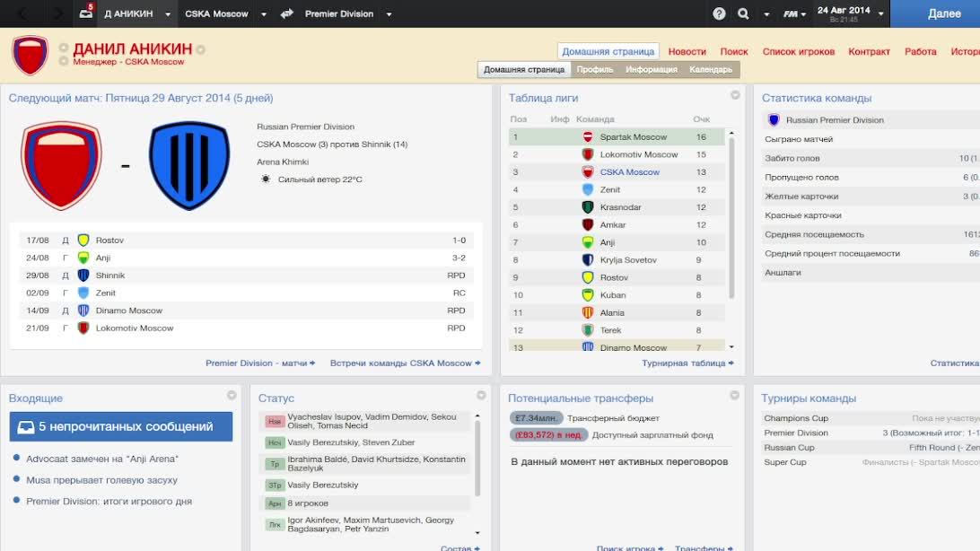Open the Musa прерывает голевую засуху message
Viewport: 980px width, 551px height.
pyautogui.click(x=102, y=480)
